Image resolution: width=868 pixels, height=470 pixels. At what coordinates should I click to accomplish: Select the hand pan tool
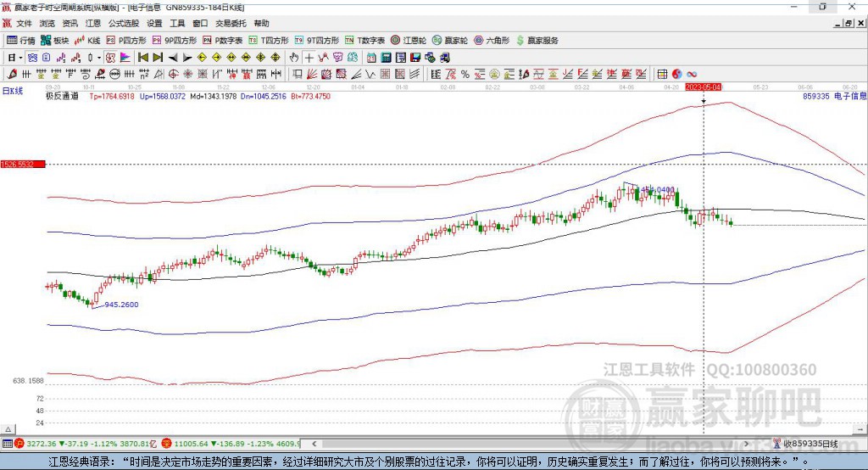(x=294, y=58)
